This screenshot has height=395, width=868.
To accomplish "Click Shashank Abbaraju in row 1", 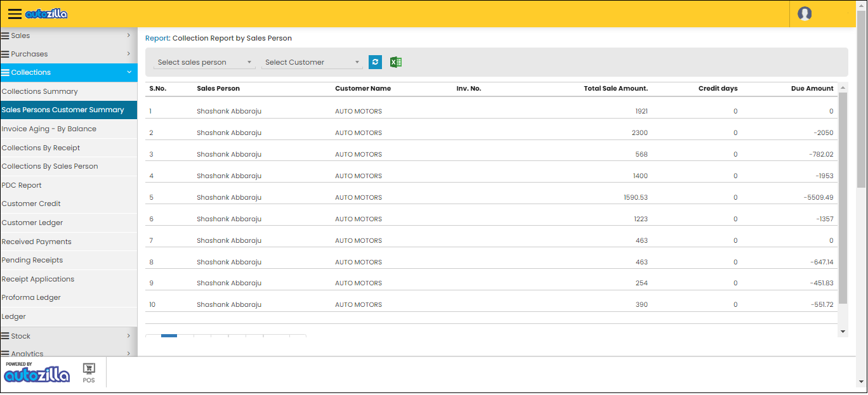I will click(x=229, y=111).
